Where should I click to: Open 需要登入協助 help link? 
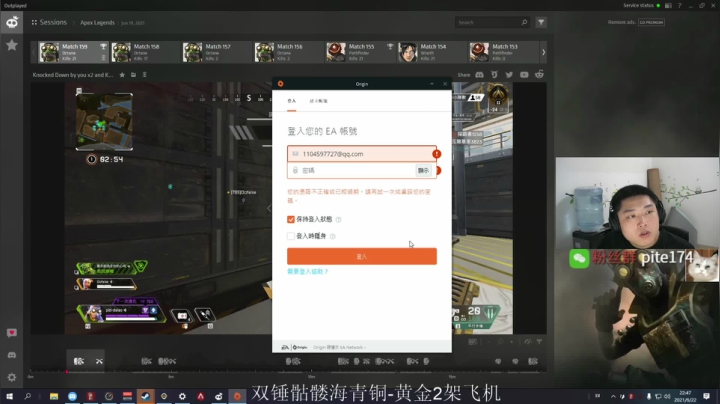308,272
